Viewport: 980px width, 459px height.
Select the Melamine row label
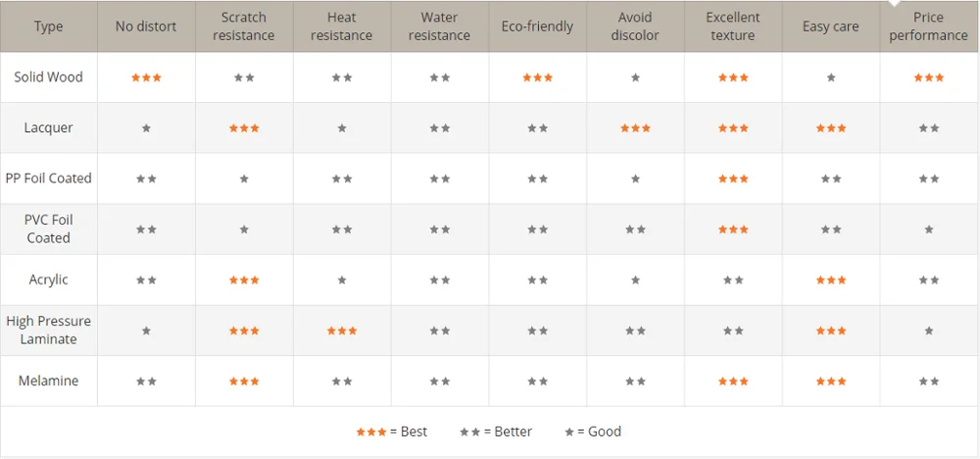coord(48,382)
